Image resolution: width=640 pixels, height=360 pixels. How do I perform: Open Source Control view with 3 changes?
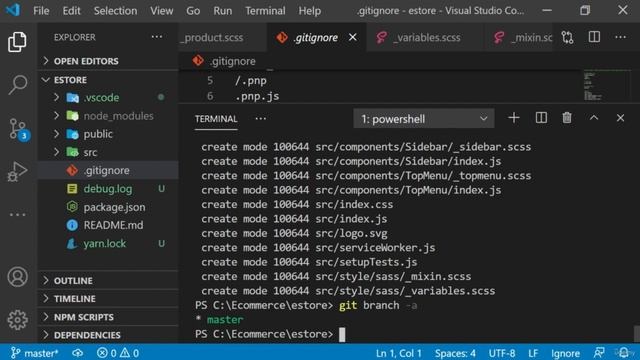(18, 129)
